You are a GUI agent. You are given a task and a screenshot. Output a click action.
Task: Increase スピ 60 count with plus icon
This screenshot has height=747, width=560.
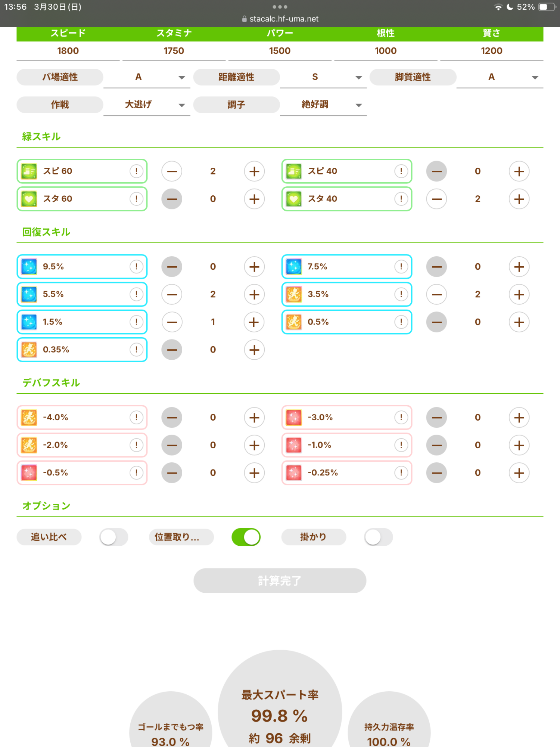(254, 171)
